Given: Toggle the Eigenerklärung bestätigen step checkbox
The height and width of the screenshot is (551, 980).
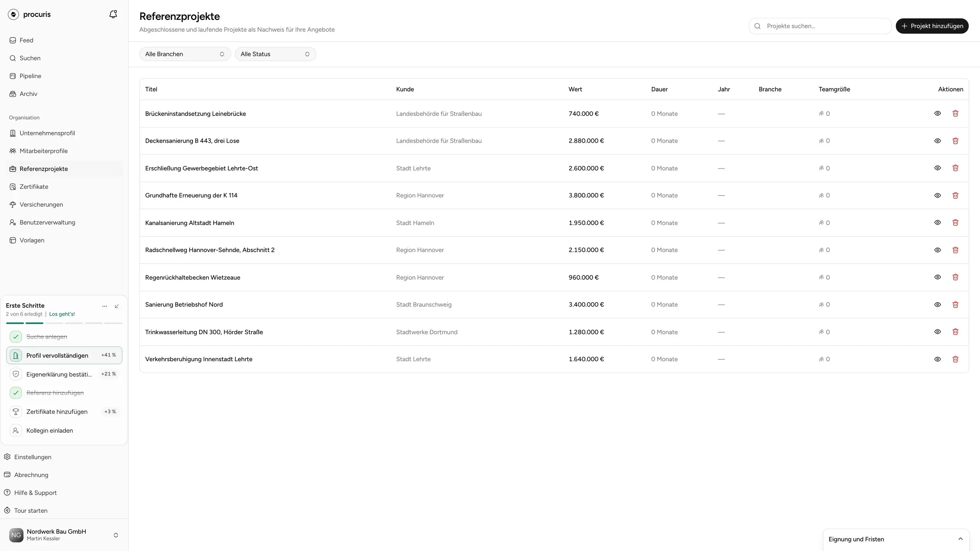Looking at the screenshot, I should [16, 374].
